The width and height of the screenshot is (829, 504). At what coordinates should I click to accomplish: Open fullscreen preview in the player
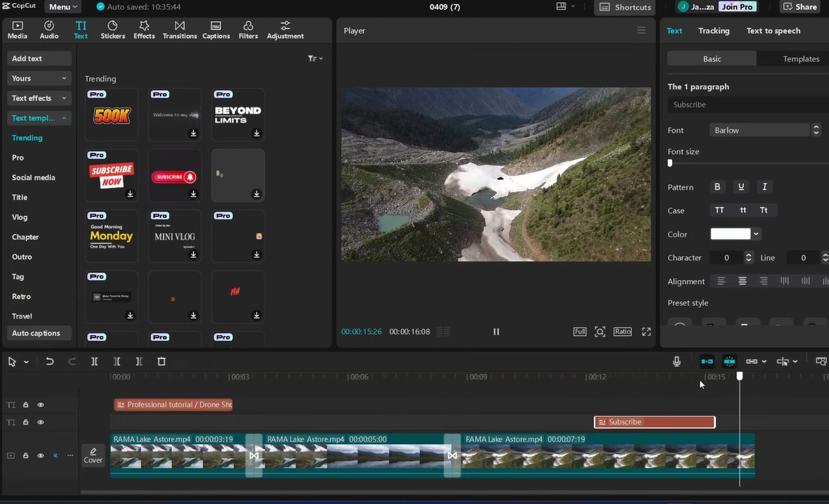pos(646,332)
